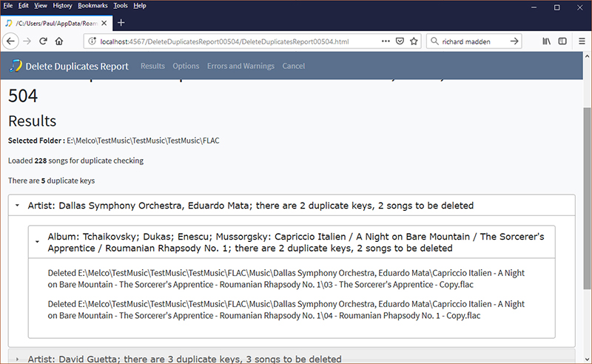Collapse Tchaikovsky Dukas Enescu album section

[292, 242]
